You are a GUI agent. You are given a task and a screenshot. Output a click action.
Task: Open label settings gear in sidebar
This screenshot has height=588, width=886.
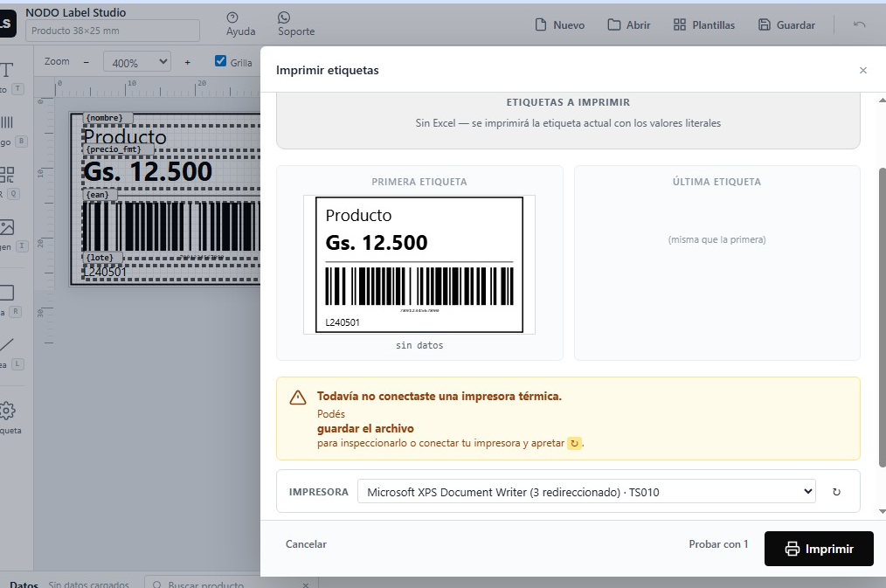[8, 417]
